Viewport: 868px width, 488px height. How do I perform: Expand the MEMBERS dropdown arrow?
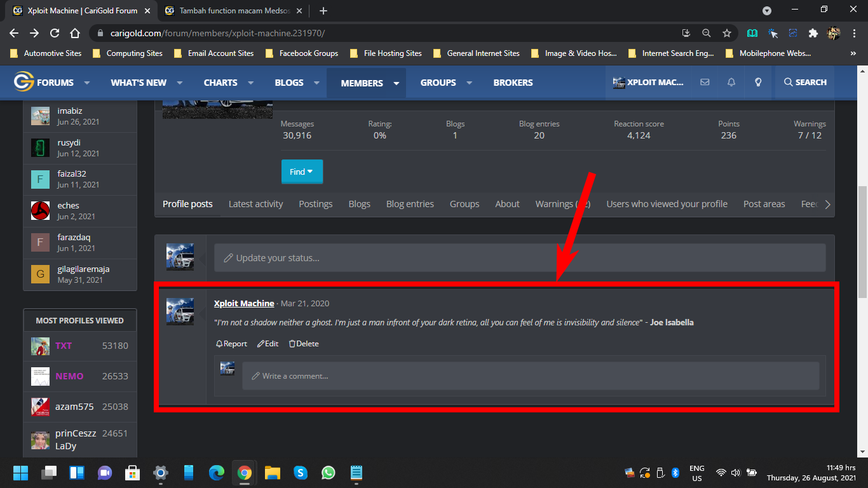pos(397,83)
